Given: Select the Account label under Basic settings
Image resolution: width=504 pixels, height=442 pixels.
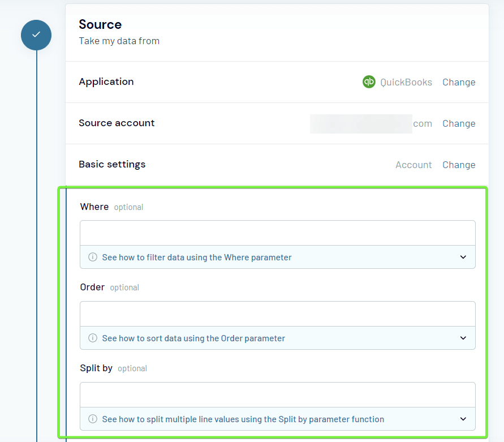Looking at the screenshot, I should click(413, 164).
